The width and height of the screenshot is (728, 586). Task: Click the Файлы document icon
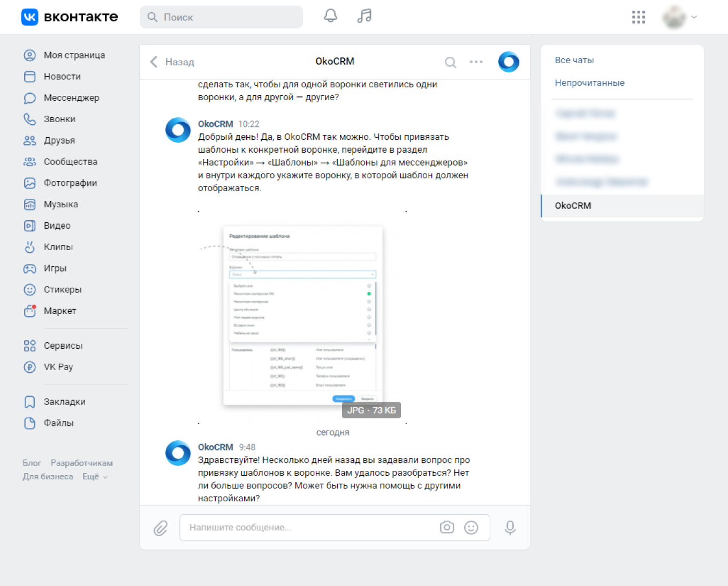pyautogui.click(x=30, y=423)
